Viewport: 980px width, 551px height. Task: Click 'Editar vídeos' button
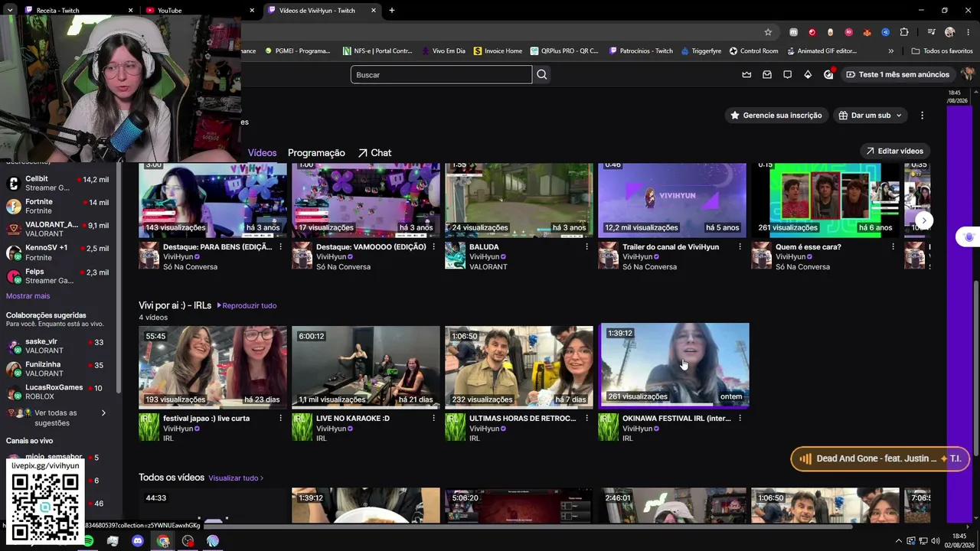click(894, 151)
